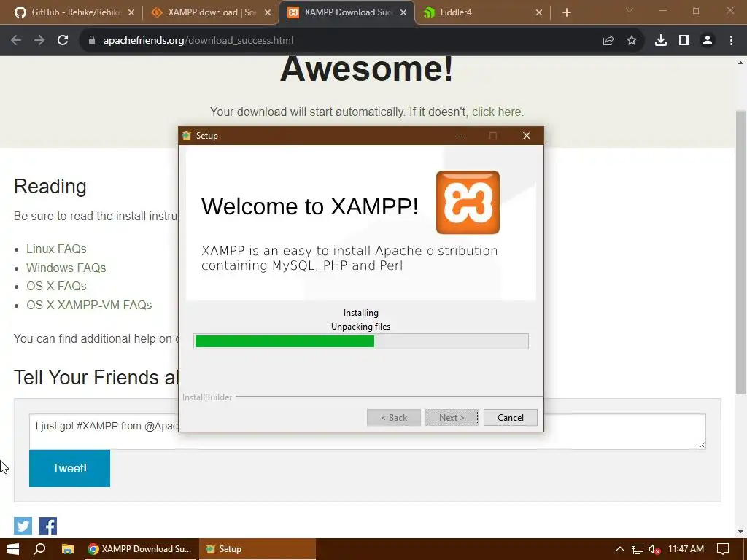Open the Windows FAQs link
This screenshot has width=747, height=560.
[x=66, y=268]
